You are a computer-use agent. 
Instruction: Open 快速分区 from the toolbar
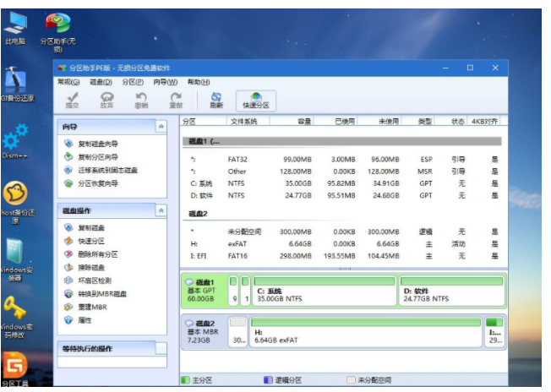tap(255, 100)
